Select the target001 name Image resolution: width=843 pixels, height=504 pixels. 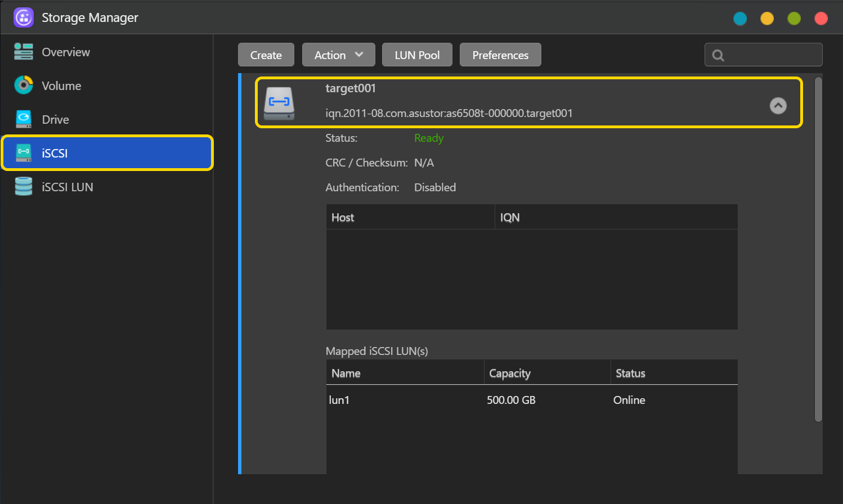click(x=351, y=88)
